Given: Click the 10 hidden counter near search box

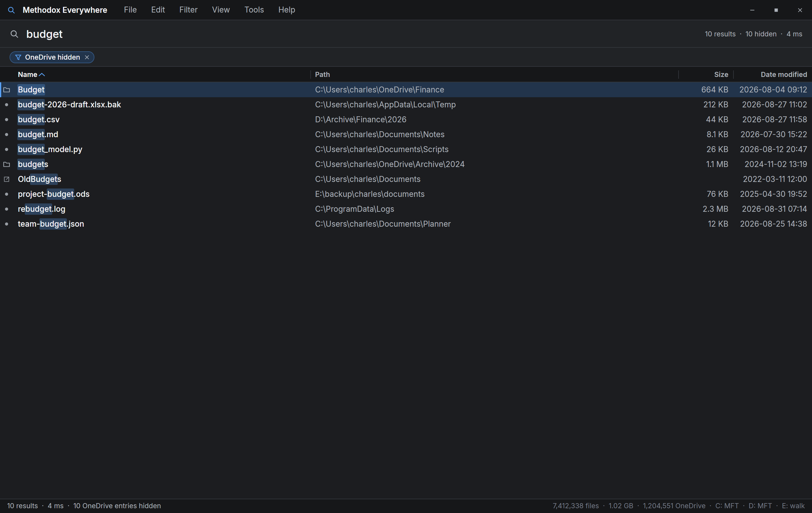Looking at the screenshot, I should (761, 34).
